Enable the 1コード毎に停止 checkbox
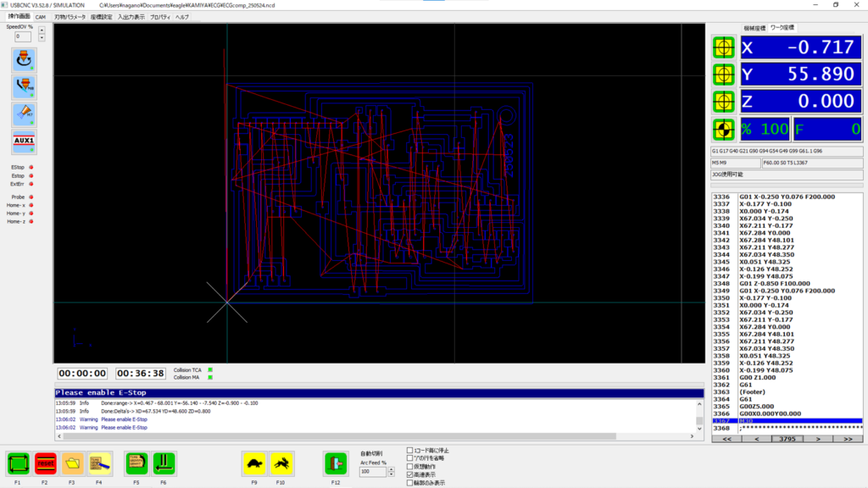This screenshot has height=488, width=868. click(x=411, y=450)
